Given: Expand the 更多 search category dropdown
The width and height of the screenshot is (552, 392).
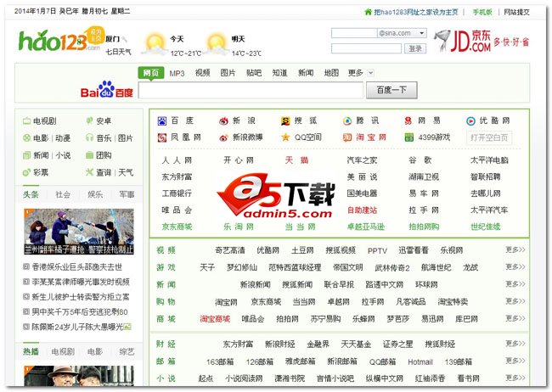Looking at the screenshot, I should [x=370, y=73].
